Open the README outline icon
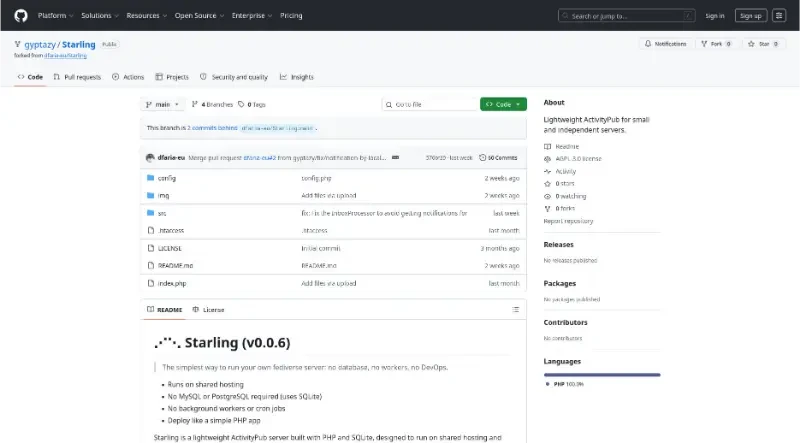The width and height of the screenshot is (800, 443). click(516, 310)
